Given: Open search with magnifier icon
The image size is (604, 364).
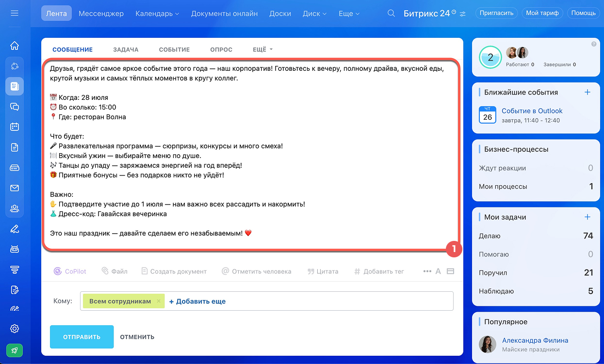Looking at the screenshot, I should tap(391, 14).
